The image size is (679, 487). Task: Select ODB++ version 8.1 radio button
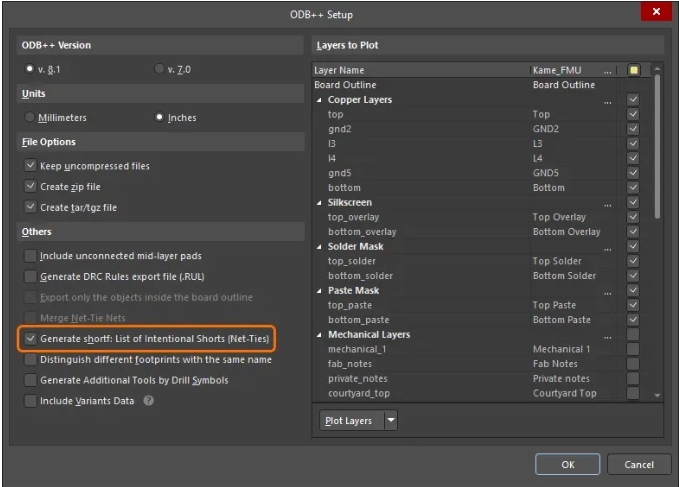click(x=29, y=69)
